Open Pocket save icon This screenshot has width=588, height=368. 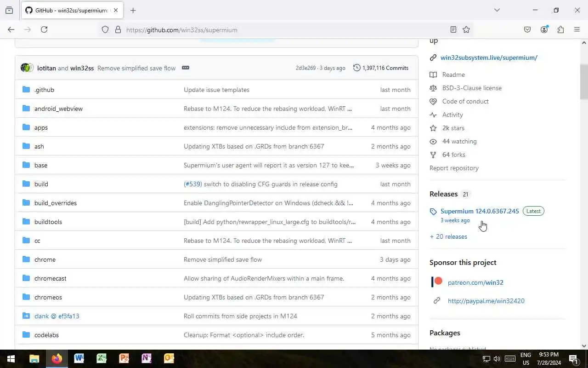tap(527, 29)
